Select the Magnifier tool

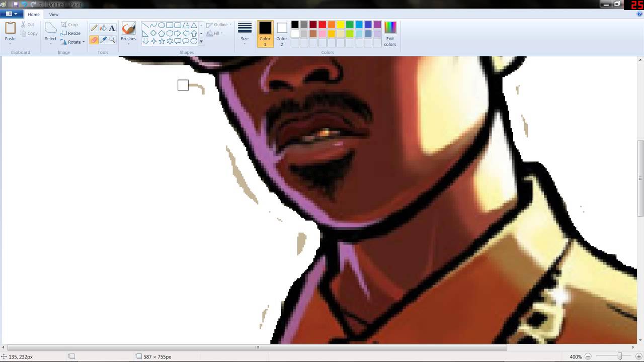pyautogui.click(x=112, y=40)
